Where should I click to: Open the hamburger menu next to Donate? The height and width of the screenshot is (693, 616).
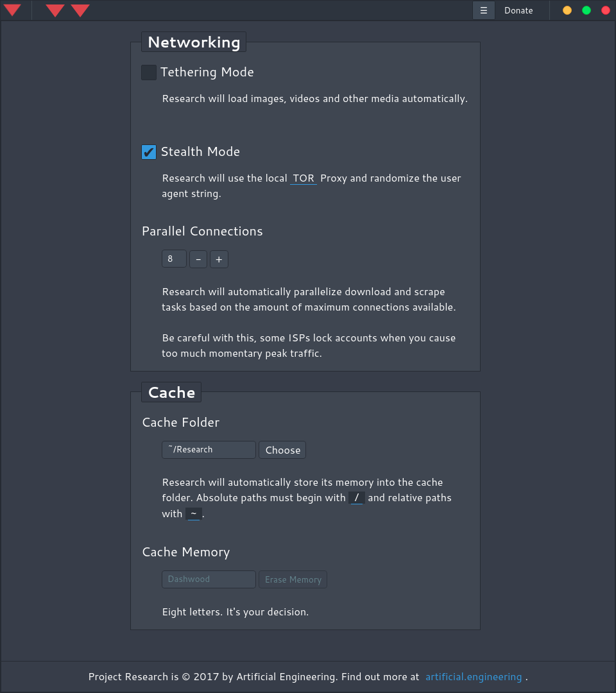pos(484,10)
